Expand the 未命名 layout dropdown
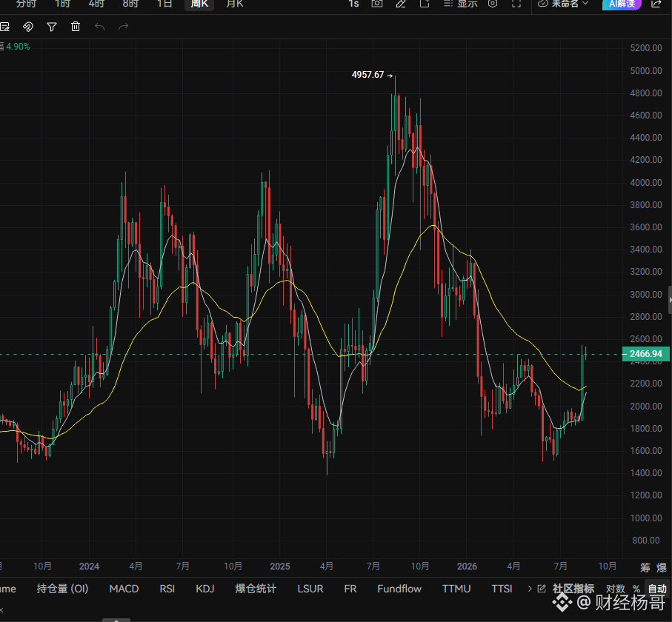672x622 pixels. pyautogui.click(x=563, y=4)
